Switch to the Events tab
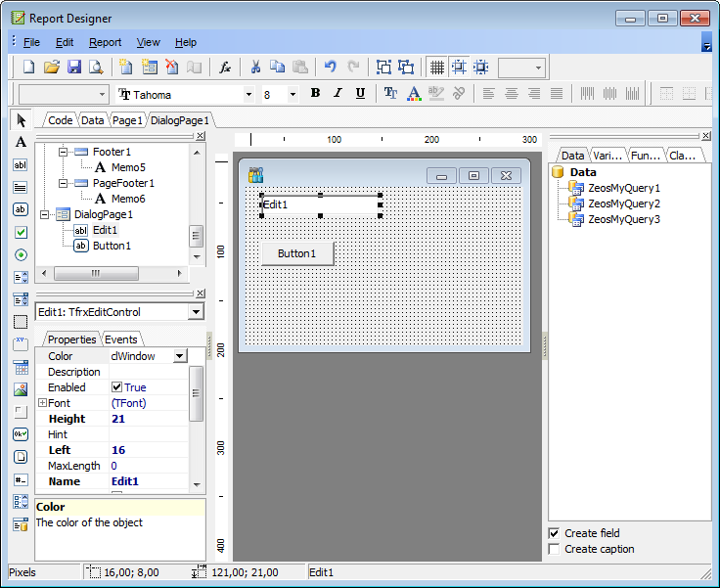 click(x=120, y=339)
